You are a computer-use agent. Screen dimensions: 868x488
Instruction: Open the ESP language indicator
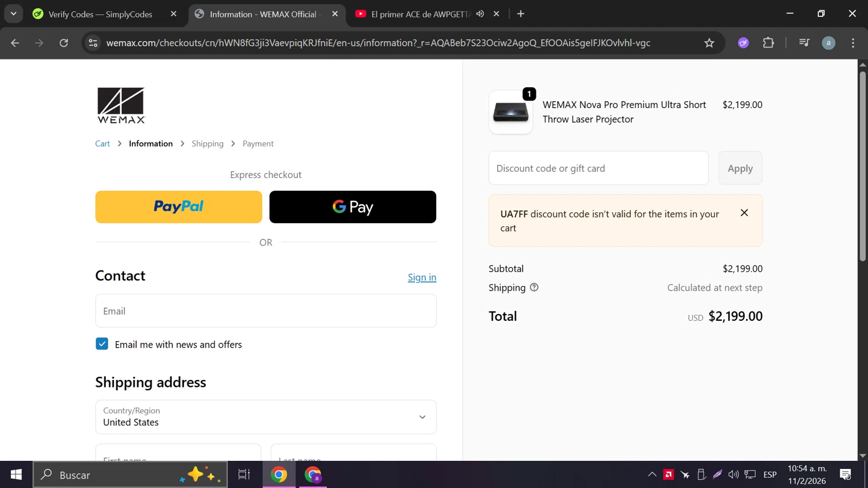(x=770, y=475)
